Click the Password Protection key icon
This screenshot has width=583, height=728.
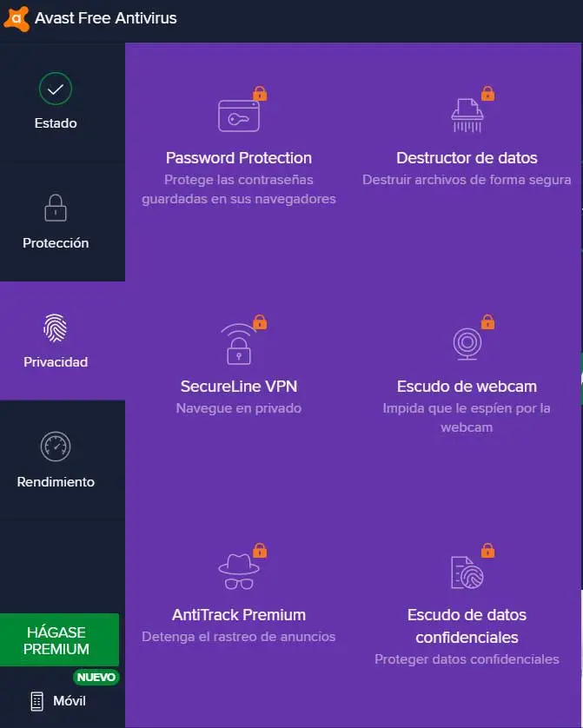238,114
